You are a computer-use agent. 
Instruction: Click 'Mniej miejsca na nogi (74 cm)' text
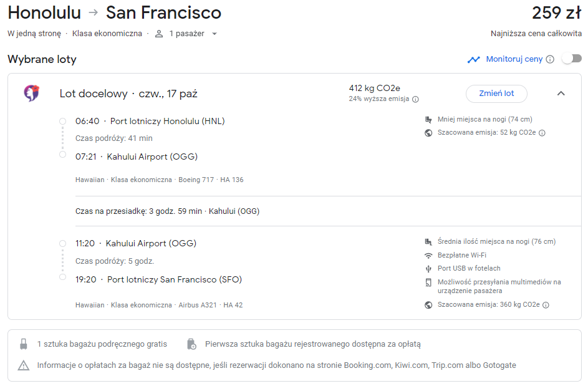pos(485,119)
